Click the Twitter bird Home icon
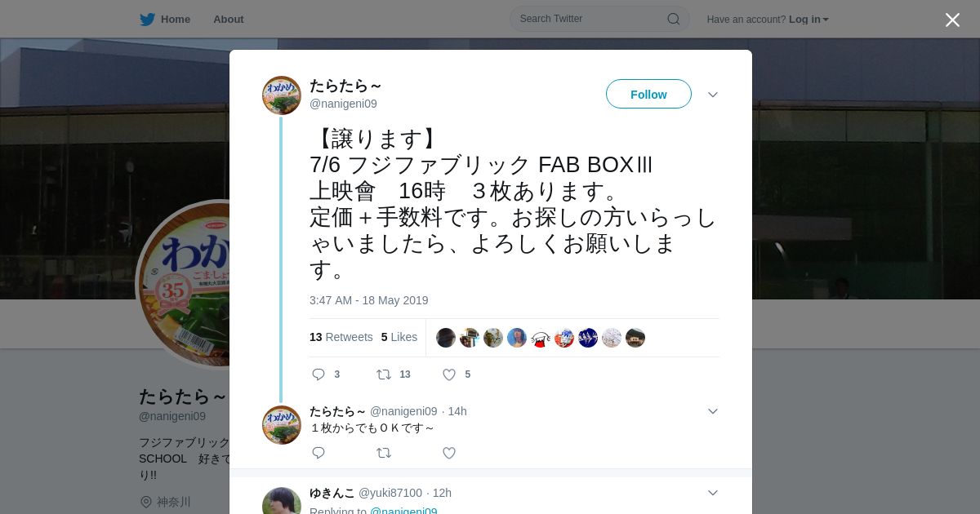This screenshot has width=980, height=514. pyautogui.click(x=147, y=20)
